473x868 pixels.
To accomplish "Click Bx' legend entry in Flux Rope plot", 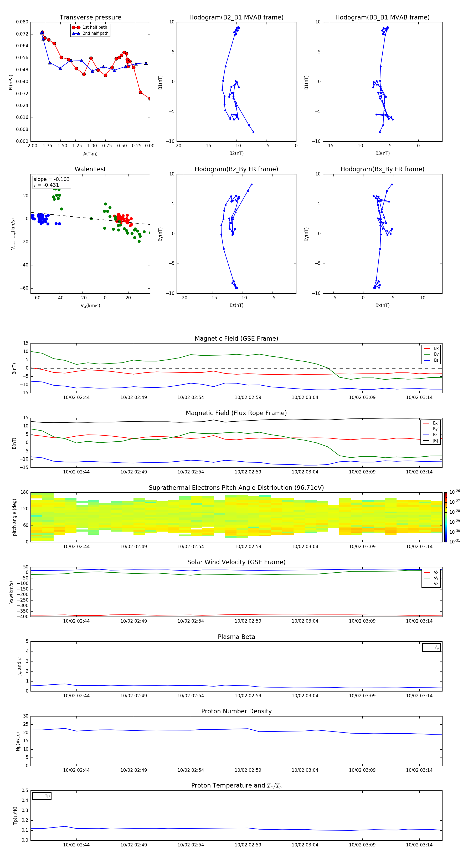I will pos(431,423).
